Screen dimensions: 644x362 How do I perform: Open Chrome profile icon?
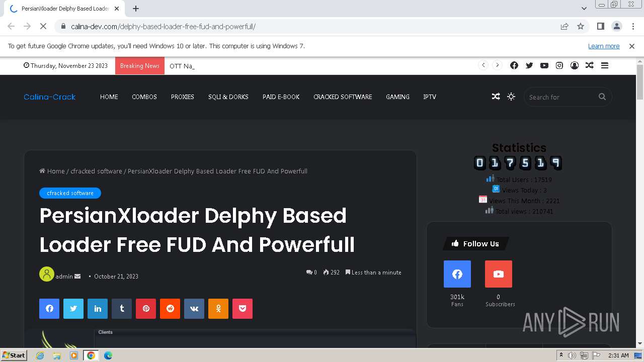point(616,26)
